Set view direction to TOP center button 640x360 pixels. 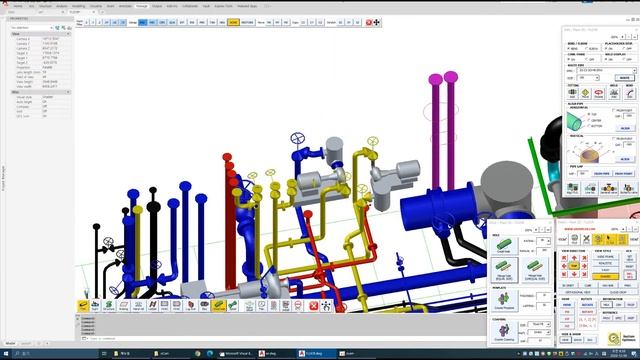[574, 266]
